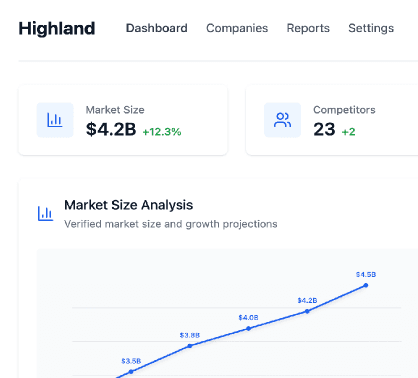Open the Reports section

tap(308, 28)
